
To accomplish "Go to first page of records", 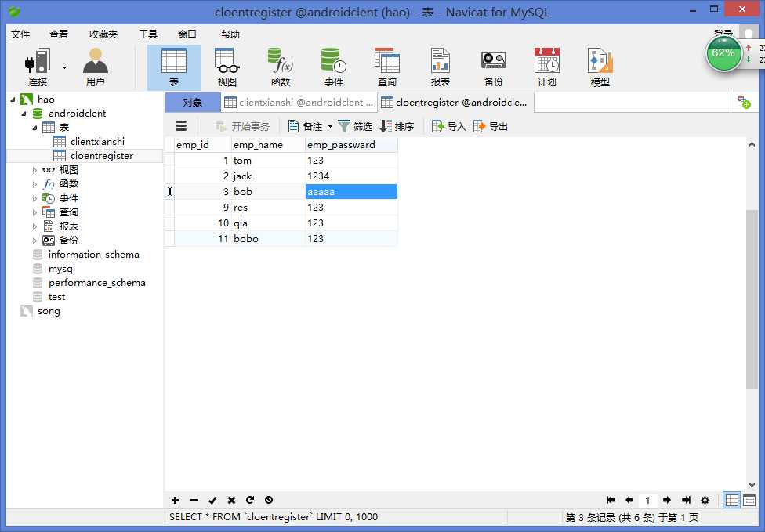I will point(611,500).
